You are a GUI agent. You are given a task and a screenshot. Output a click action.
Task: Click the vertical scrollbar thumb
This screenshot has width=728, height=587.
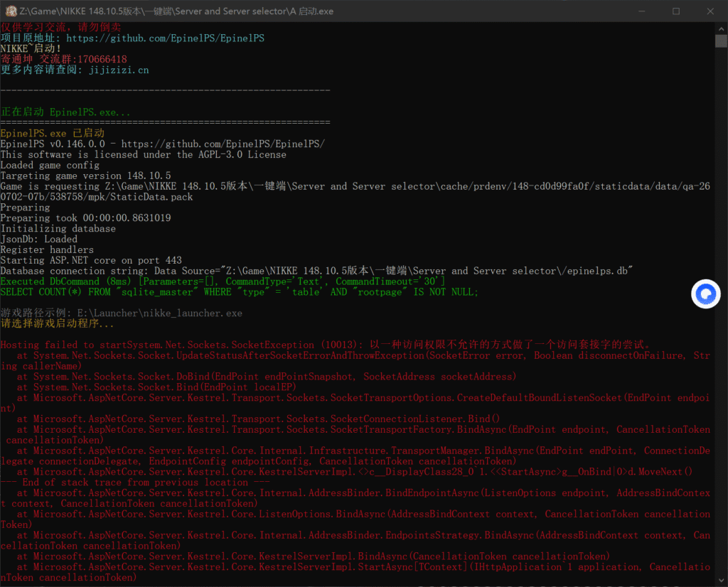point(721,41)
